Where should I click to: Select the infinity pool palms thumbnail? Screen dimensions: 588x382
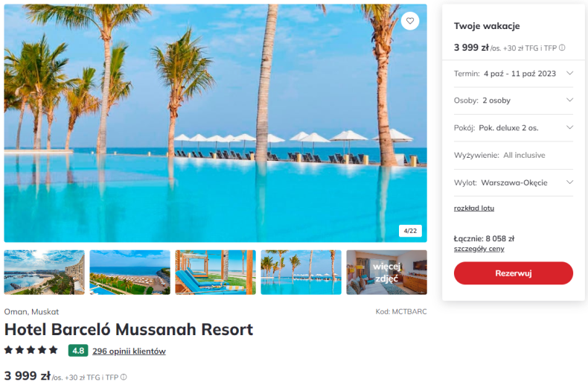coord(301,273)
